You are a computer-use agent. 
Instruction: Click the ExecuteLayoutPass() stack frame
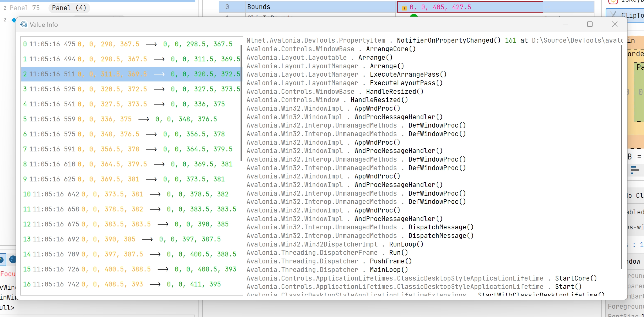tap(345, 83)
